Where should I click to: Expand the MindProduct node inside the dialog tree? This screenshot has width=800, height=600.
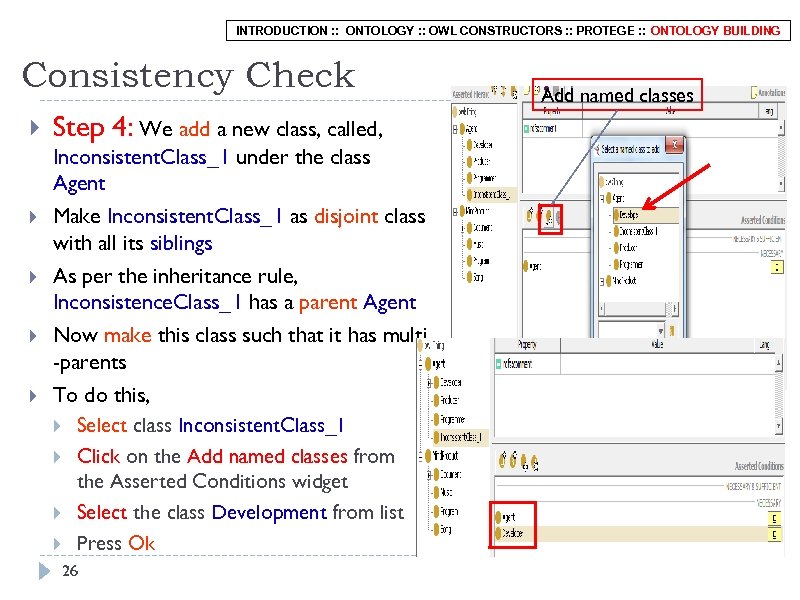(602, 281)
